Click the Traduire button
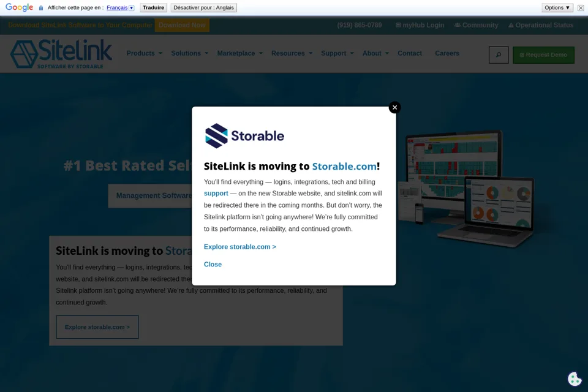Image resolution: width=588 pixels, height=392 pixels. 153,7
